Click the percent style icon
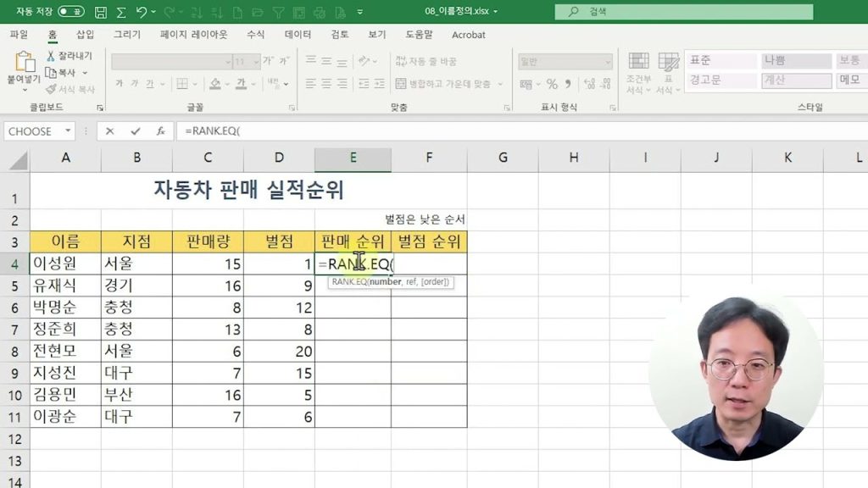 point(552,84)
